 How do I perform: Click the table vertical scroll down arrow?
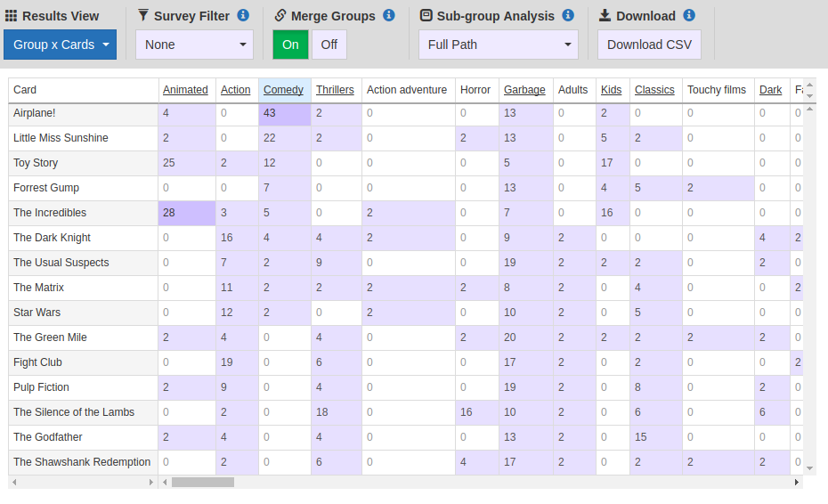coord(809,468)
